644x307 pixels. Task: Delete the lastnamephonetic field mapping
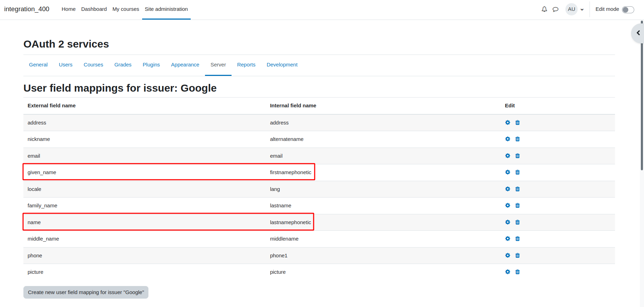518,222
